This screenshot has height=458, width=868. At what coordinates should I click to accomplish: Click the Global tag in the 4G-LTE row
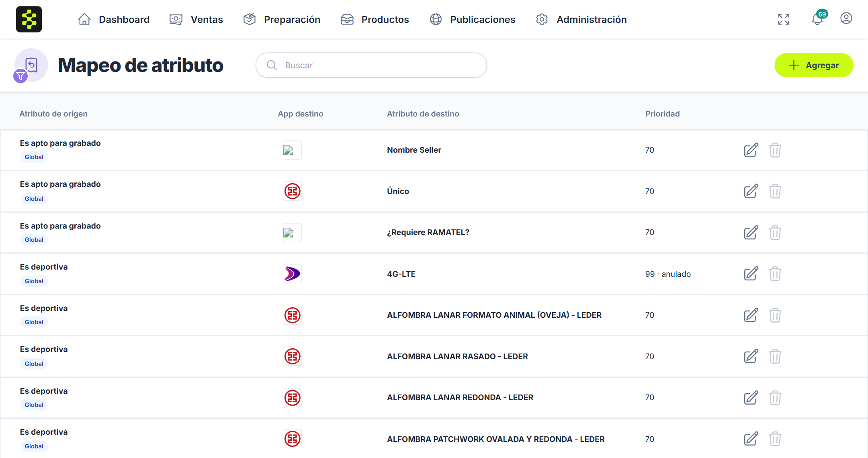[x=34, y=281]
